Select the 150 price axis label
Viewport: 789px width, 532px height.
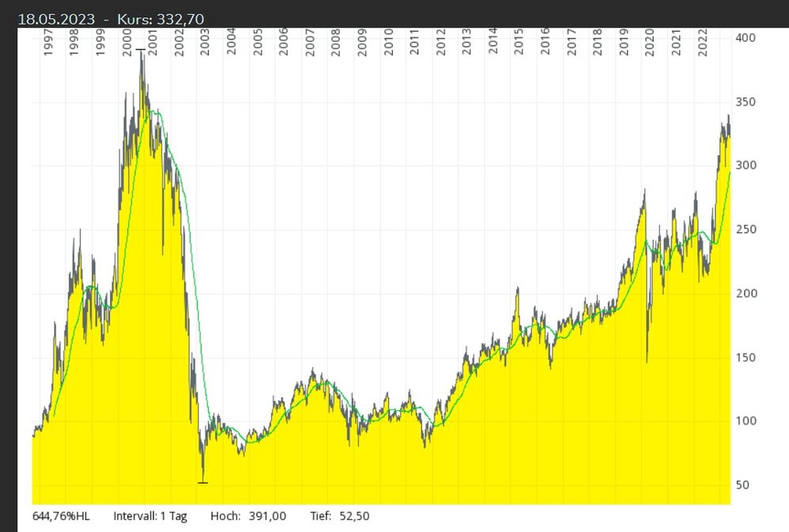click(746, 357)
